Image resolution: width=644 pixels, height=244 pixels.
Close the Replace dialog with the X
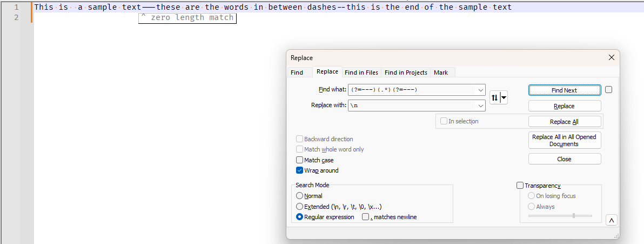612,57
